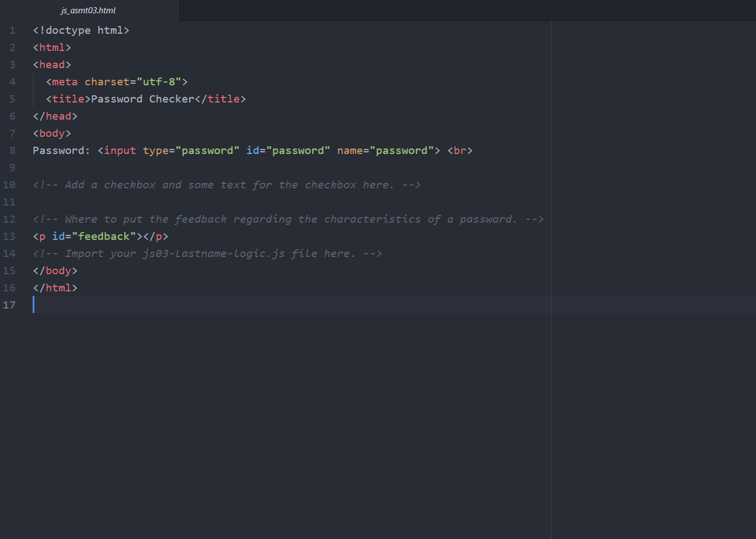Click the opening html tag on line 2
756x539 pixels.
[52, 47]
